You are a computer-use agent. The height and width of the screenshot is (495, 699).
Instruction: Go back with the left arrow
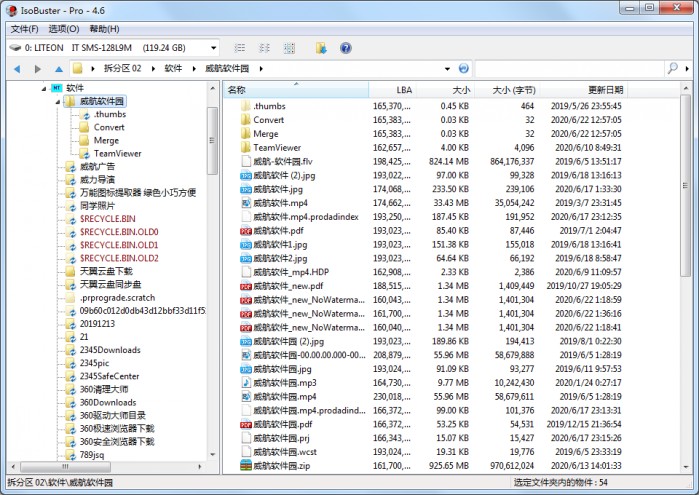[x=17, y=69]
